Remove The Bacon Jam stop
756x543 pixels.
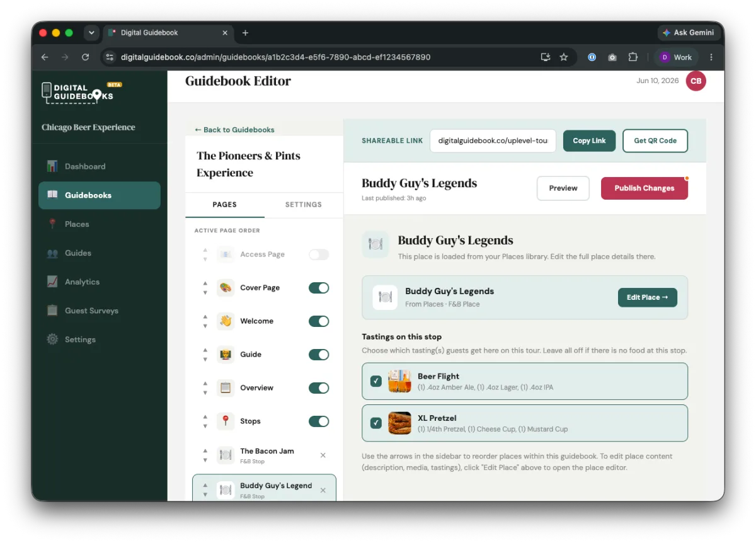[323, 455]
